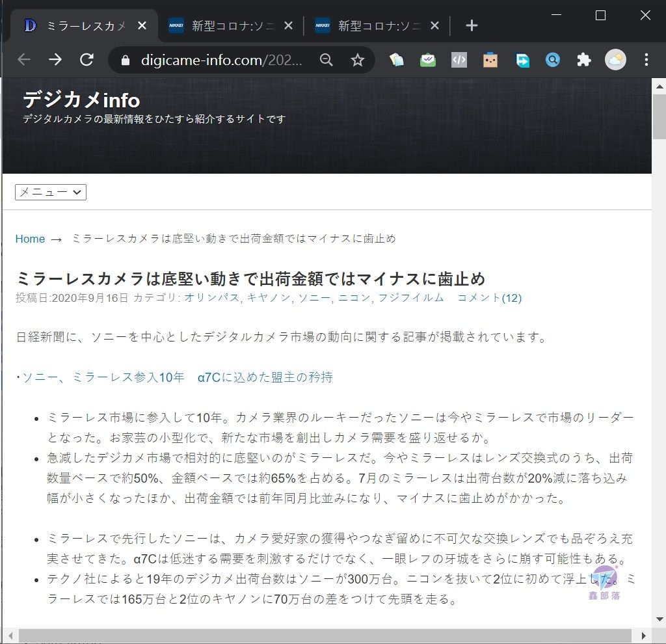The height and width of the screenshot is (644, 666).
Task: Expand the メニュー dropdown
Action: [51, 192]
